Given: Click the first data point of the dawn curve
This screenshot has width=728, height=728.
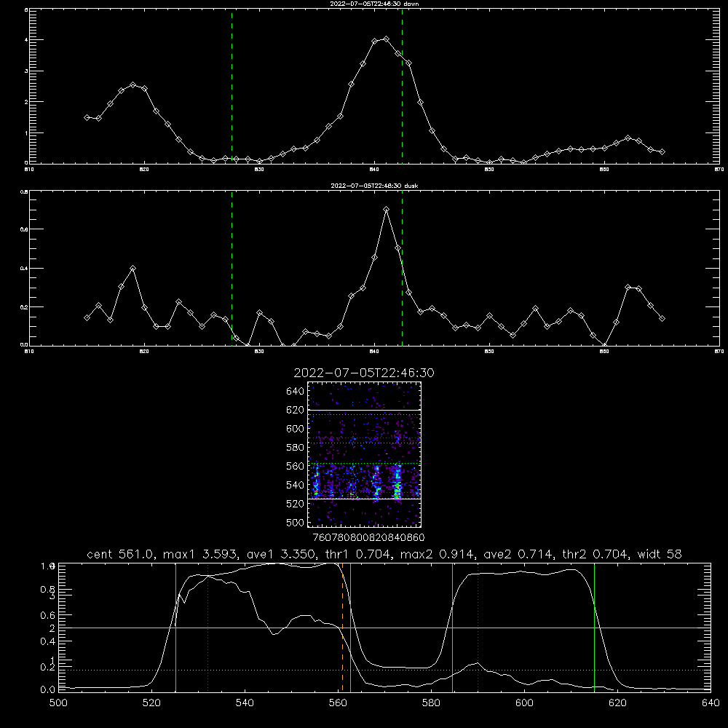Looking at the screenshot, I should coord(87,117).
